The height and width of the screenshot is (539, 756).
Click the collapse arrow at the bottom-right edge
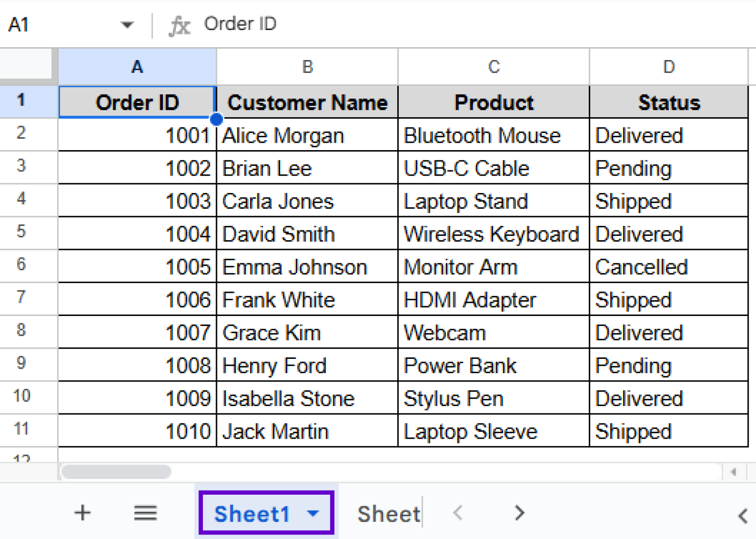click(742, 516)
